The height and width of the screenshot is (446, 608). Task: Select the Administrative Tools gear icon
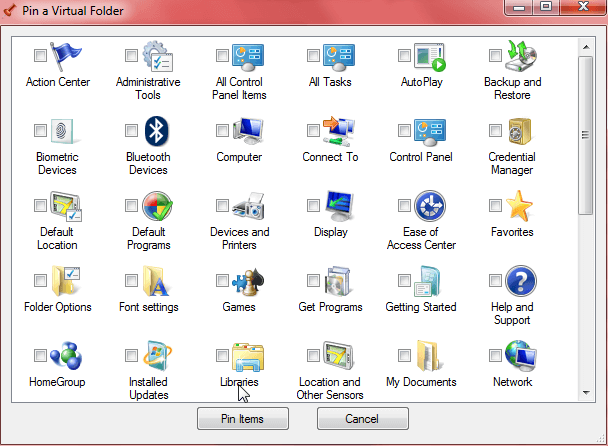tap(157, 56)
